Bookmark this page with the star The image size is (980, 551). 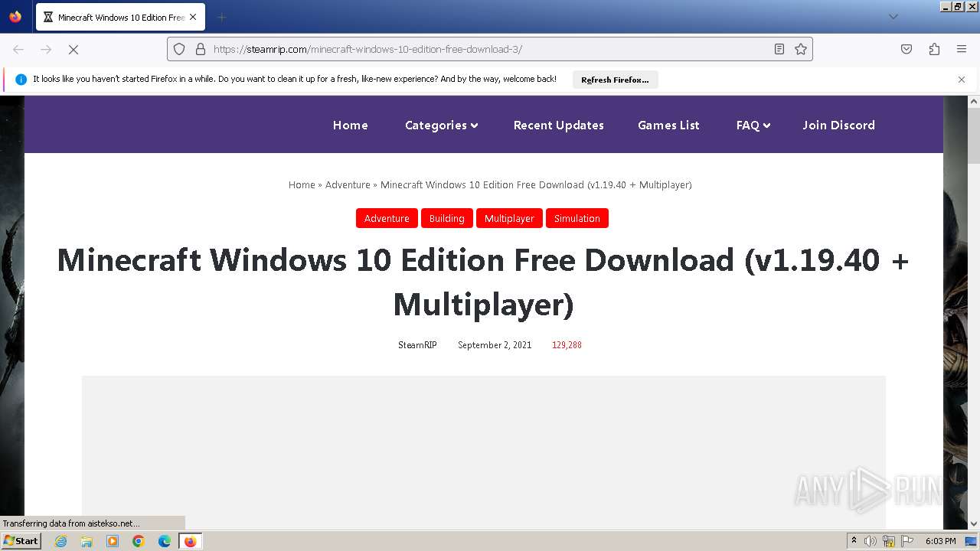pos(801,49)
